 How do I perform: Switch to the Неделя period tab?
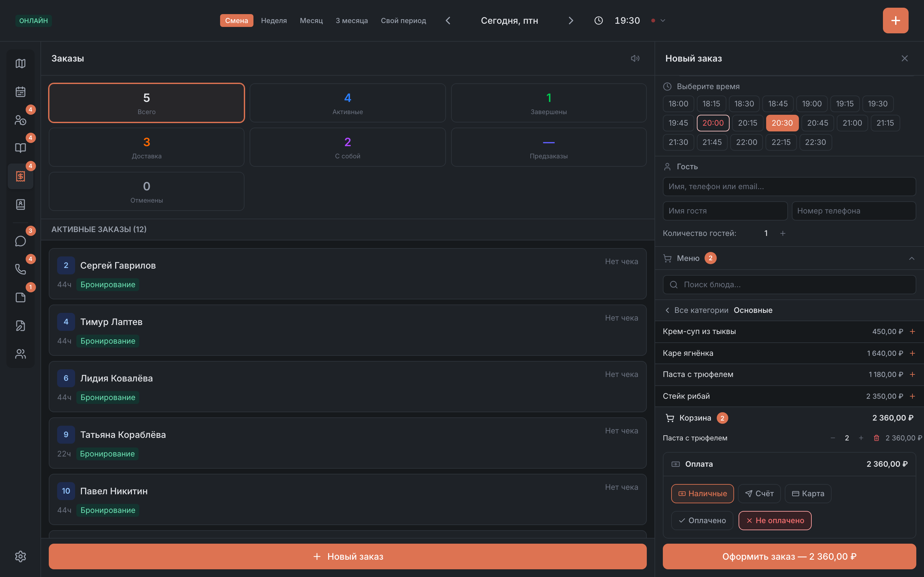(x=274, y=21)
